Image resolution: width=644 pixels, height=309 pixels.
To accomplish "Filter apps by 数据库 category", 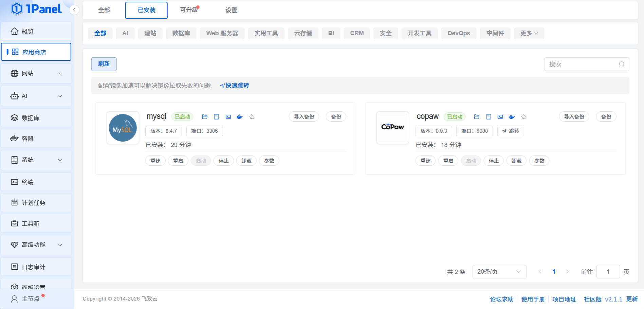I will pyautogui.click(x=181, y=33).
